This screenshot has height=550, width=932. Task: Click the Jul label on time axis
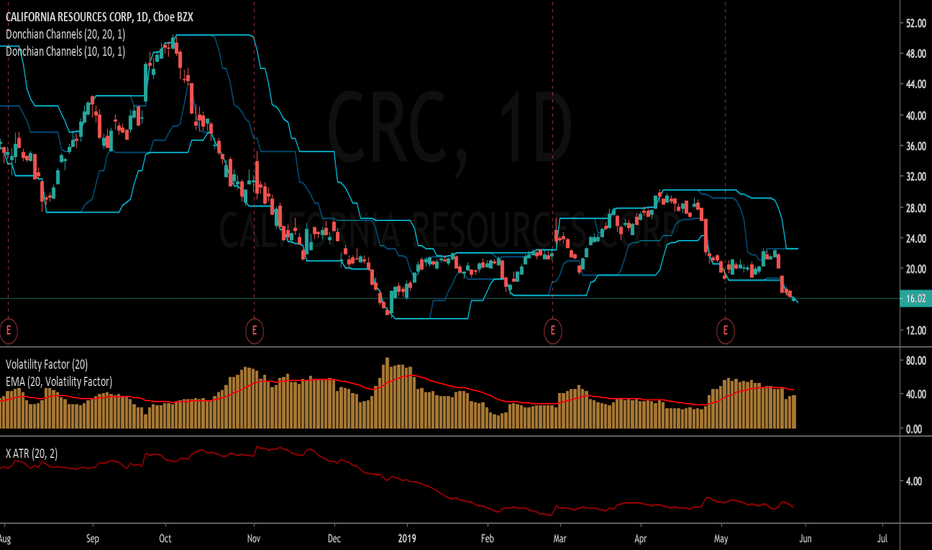[x=882, y=539]
